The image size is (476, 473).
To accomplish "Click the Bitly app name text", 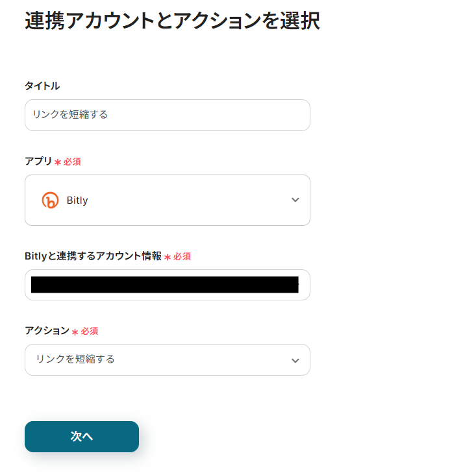I will click(x=77, y=200).
